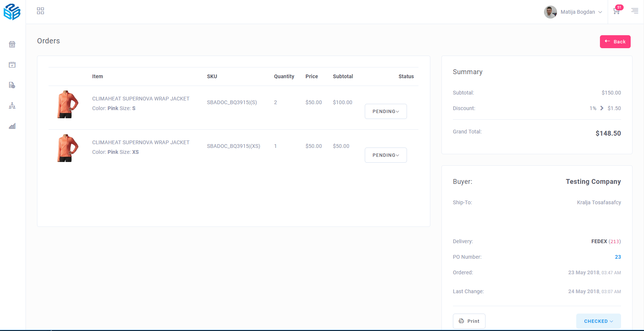
Task: Click the document globe icon in sidebar
Action: [x=12, y=85]
